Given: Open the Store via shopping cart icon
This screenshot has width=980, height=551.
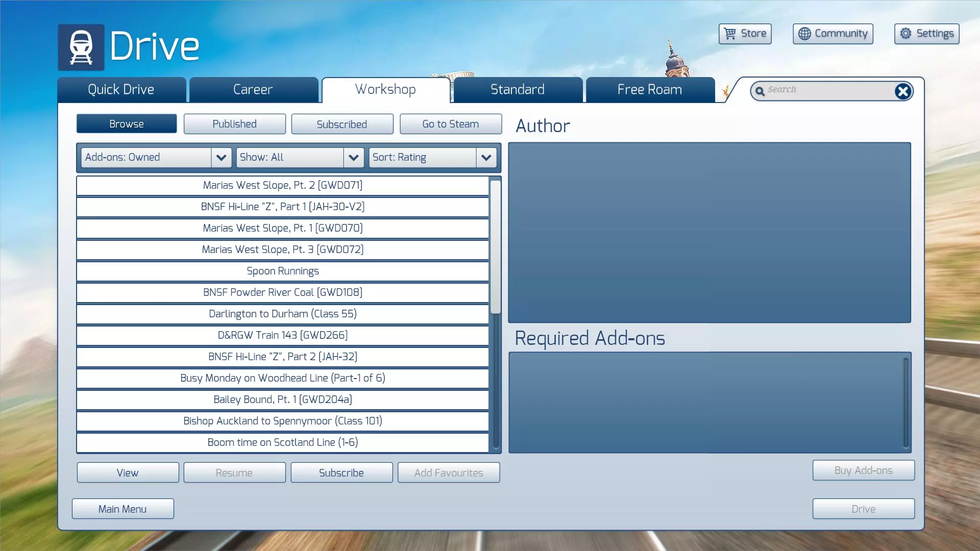Looking at the screenshot, I should (730, 34).
